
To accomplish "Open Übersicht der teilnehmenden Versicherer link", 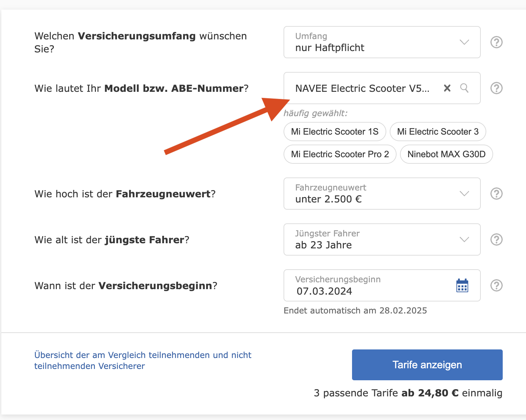I will point(143,360).
